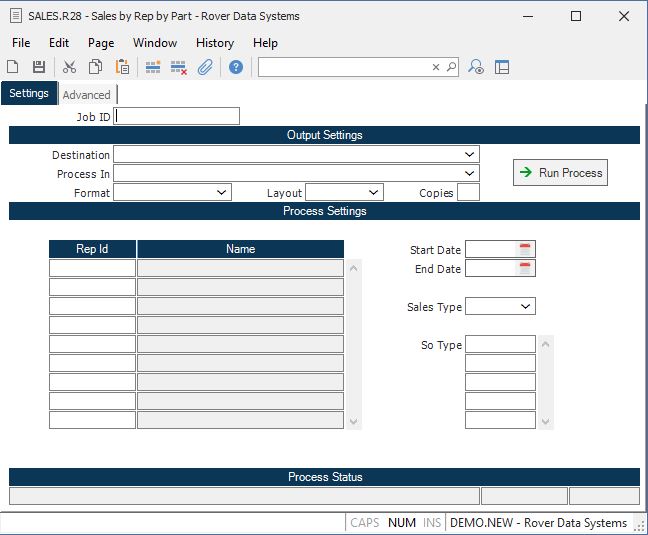
Task: Open the Sales Type dropdown
Action: coord(526,307)
